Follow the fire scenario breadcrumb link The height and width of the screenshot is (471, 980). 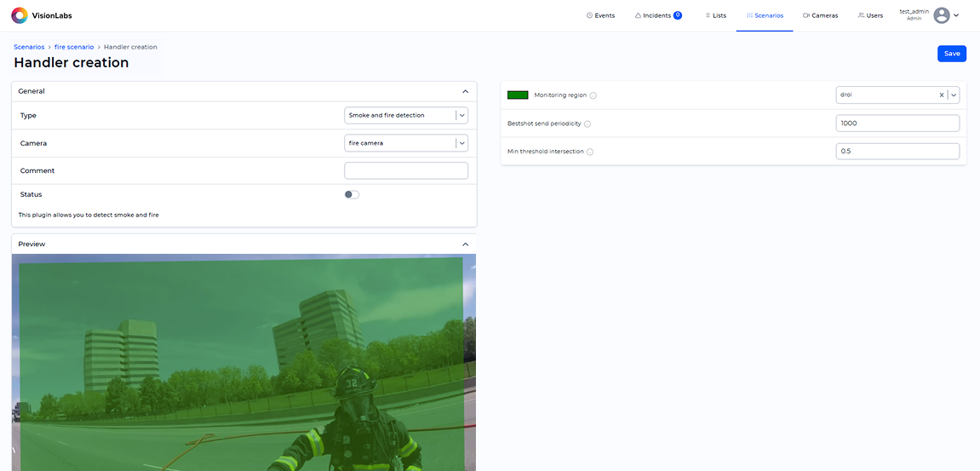pos(74,47)
